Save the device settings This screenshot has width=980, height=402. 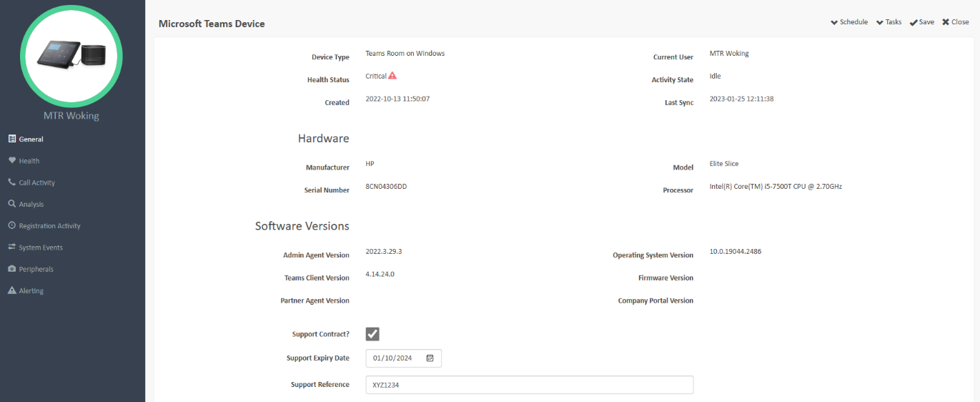922,22
